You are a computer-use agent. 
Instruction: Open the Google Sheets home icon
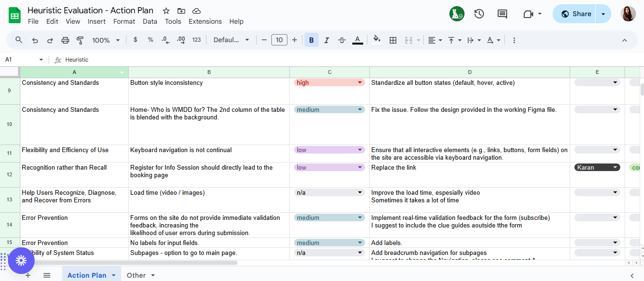[15, 15]
